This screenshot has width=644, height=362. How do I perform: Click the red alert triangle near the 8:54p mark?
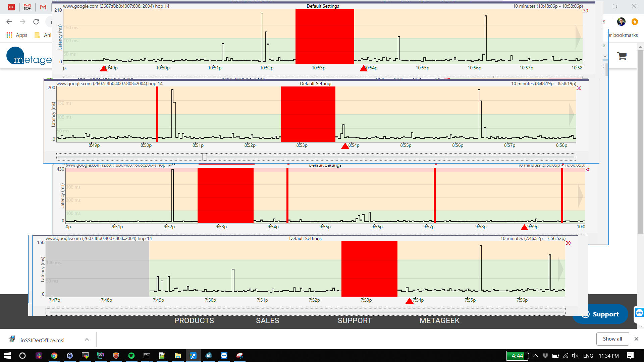click(344, 145)
